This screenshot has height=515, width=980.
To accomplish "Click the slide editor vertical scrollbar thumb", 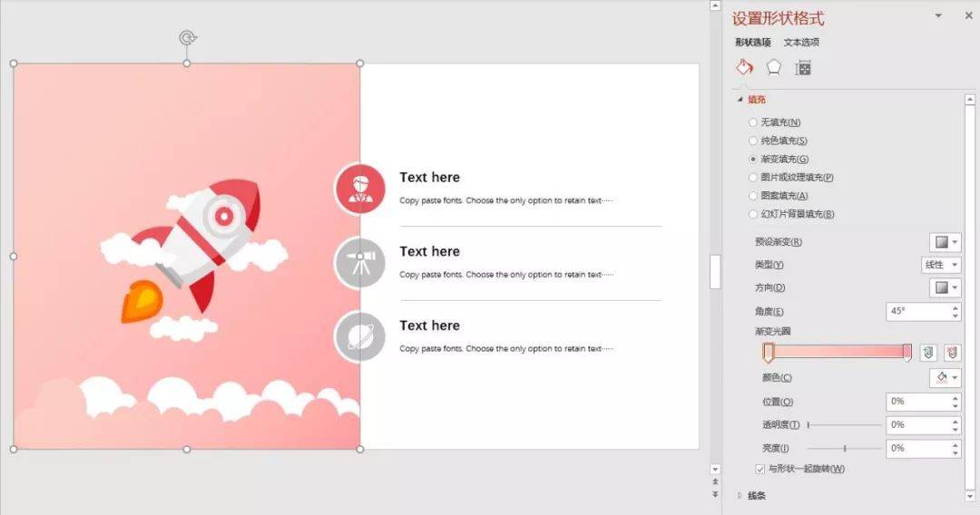I will pos(715,271).
